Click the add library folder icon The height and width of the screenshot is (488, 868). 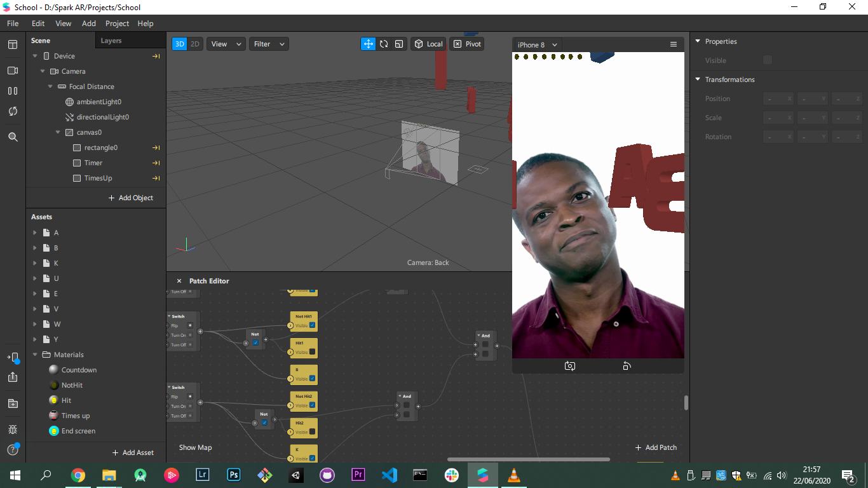click(x=13, y=403)
